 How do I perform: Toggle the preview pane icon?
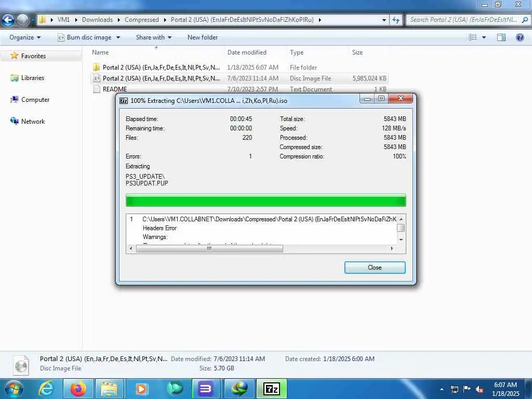501,37
